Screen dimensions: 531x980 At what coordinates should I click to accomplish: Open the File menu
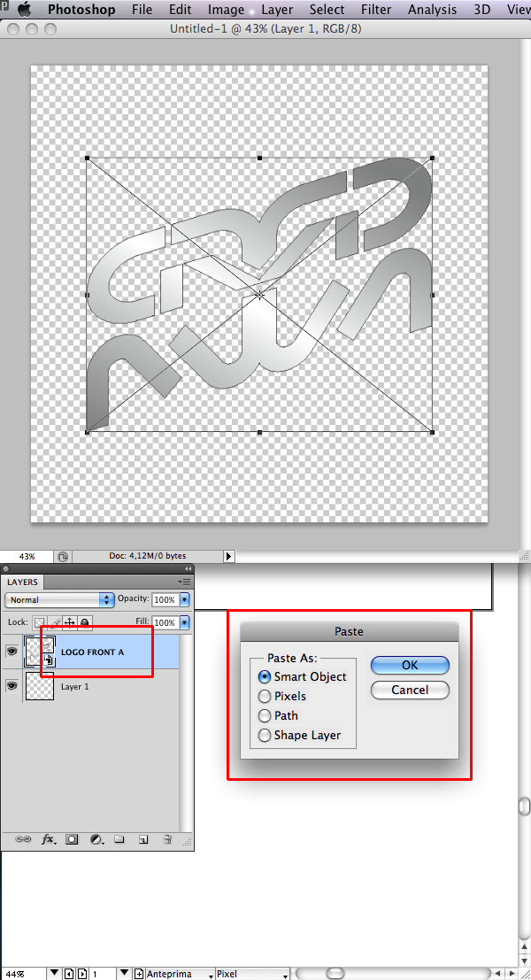[x=142, y=10]
